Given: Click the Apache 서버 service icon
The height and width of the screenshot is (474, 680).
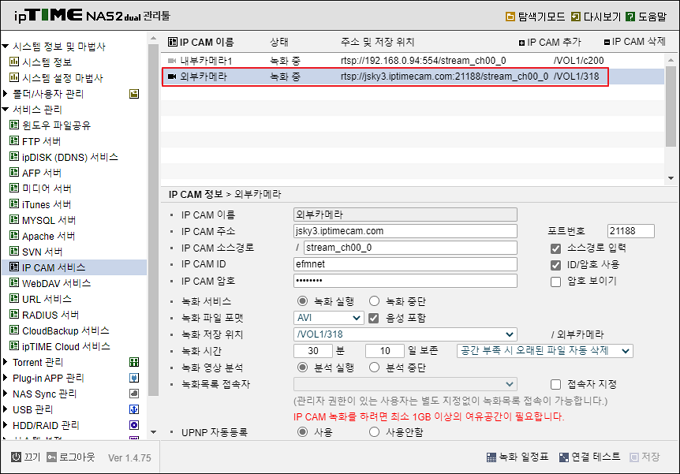Looking at the screenshot, I should [14, 235].
